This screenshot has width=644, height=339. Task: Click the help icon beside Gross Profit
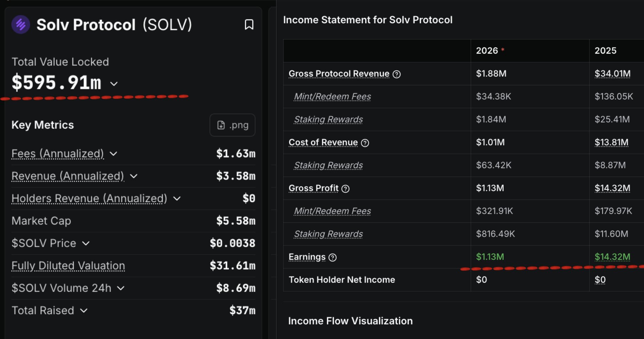click(345, 189)
